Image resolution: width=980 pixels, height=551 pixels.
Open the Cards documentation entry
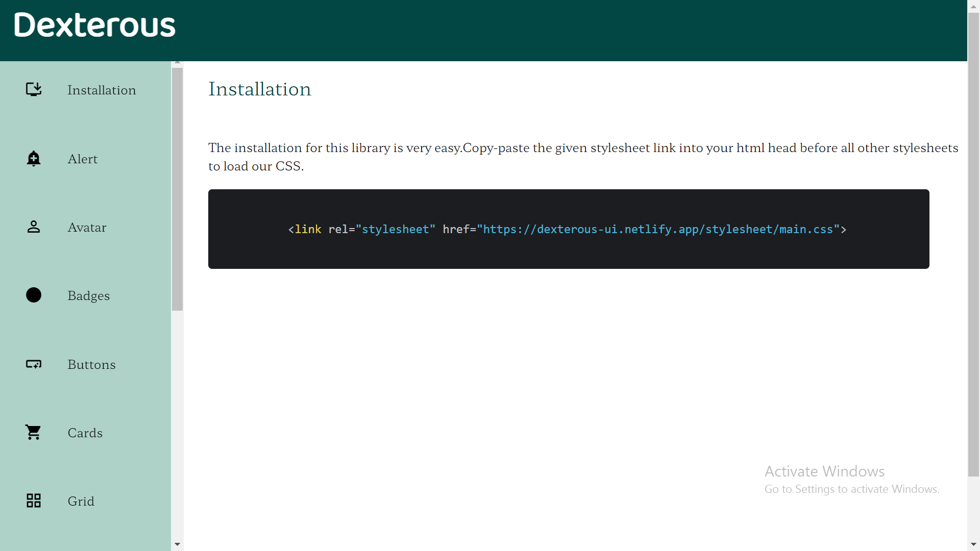(85, 433)
